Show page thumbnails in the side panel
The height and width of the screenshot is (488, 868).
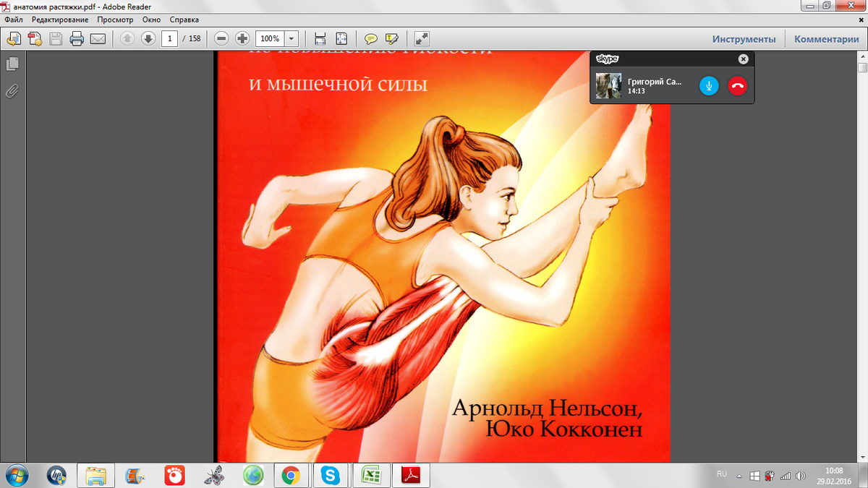pyautogui.click(x=12, y=64)
